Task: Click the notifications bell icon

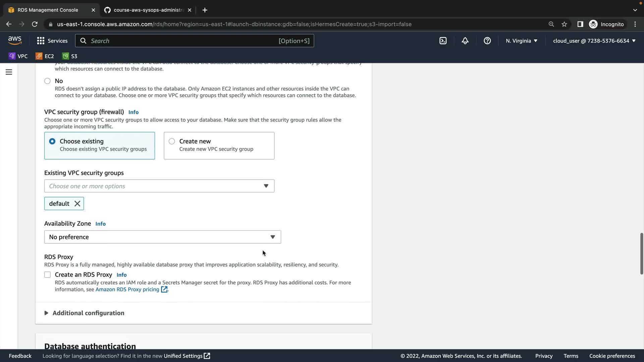Action: (x=465, y=41)
